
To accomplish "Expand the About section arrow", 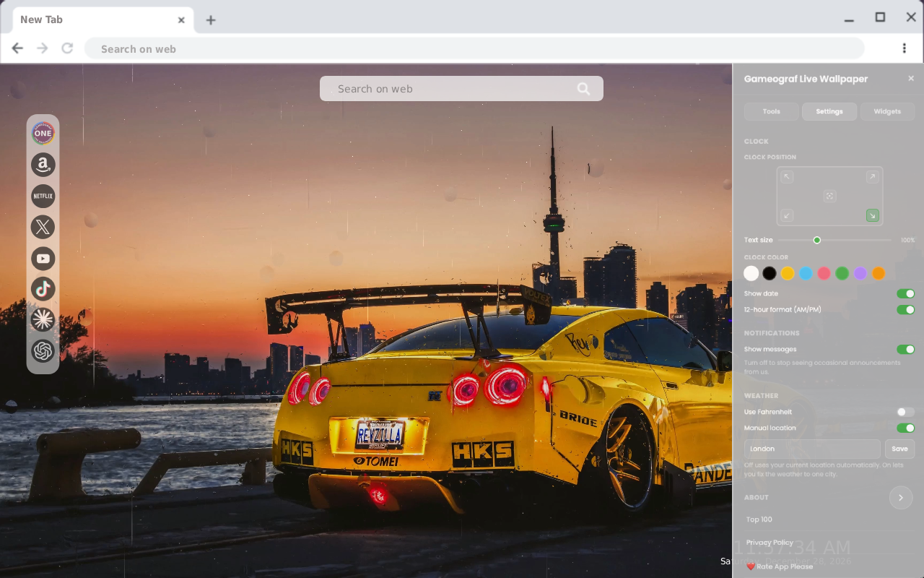I will point(901,498).
